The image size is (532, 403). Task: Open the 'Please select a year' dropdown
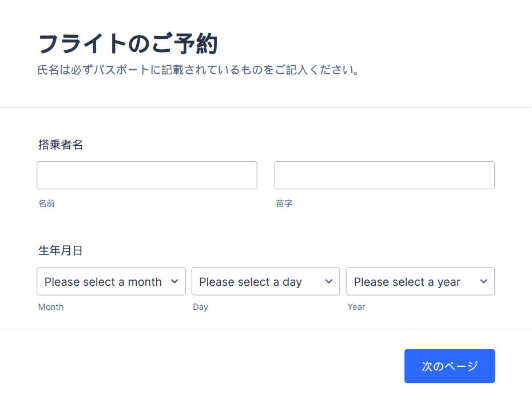420,281
